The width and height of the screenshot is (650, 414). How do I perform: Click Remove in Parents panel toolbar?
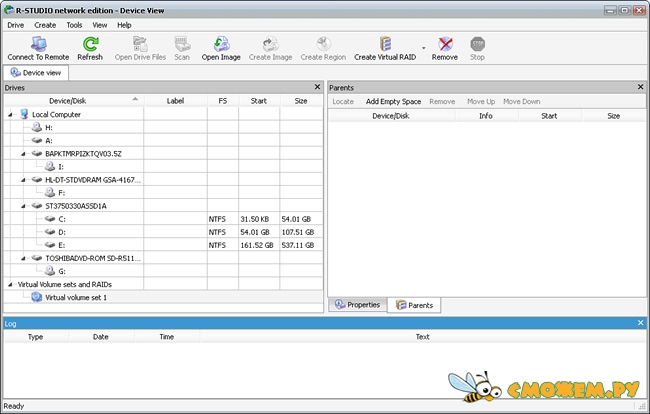[x=442, y=102]
